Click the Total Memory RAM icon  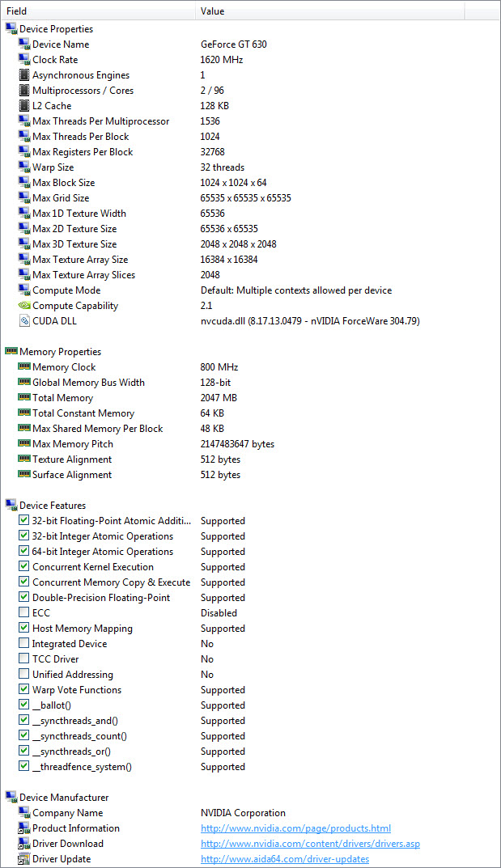(x=23, y=397)
